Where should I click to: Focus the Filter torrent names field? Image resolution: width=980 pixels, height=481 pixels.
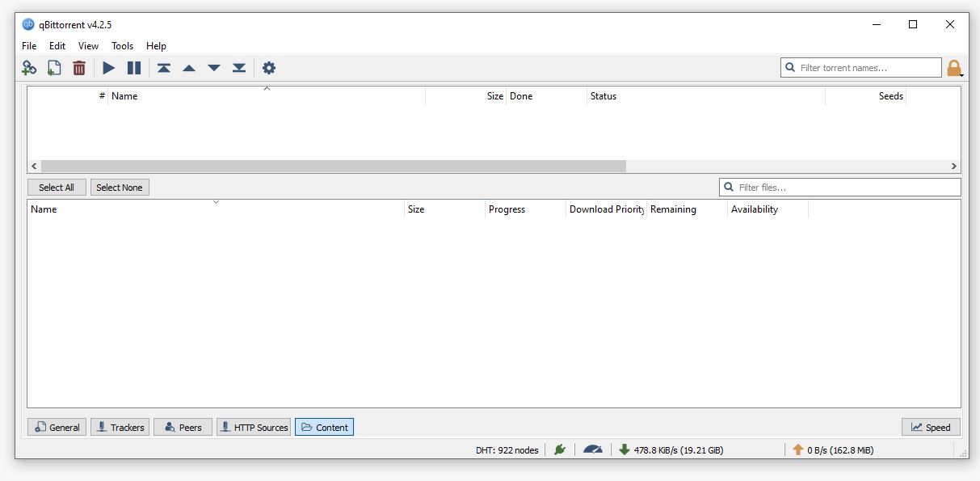click(861, 68)
